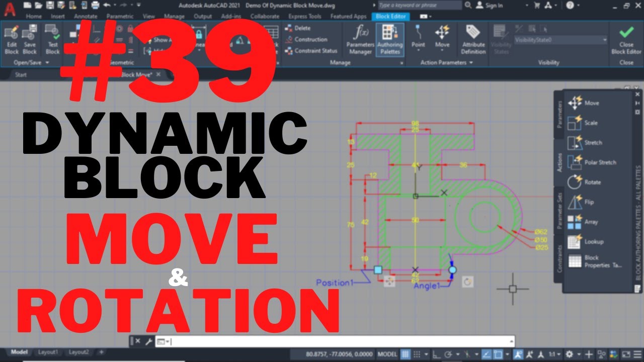Open the Parameters Manager

coord(360,40)
